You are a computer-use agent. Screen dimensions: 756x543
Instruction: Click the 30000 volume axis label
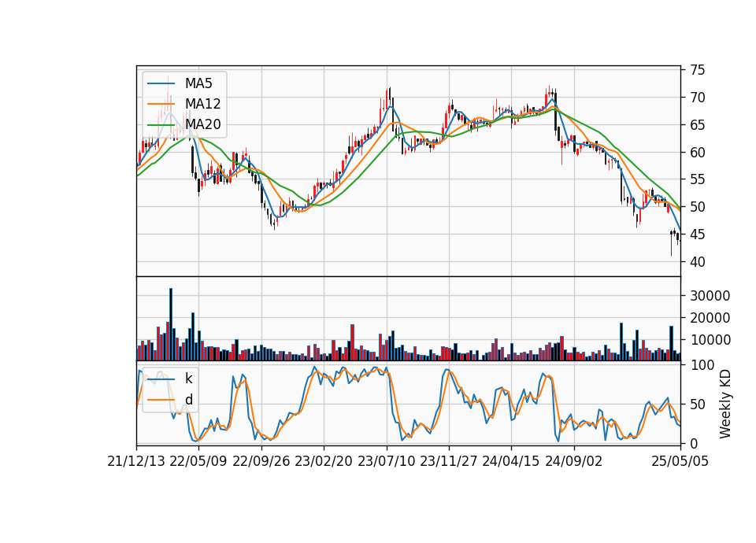coord(710,296)
